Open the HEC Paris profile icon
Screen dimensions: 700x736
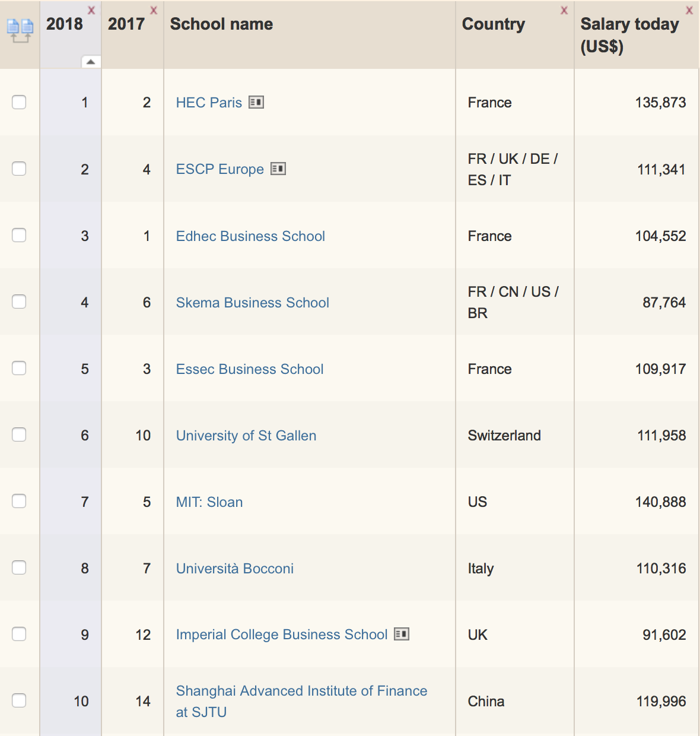(x=256, y=102)
